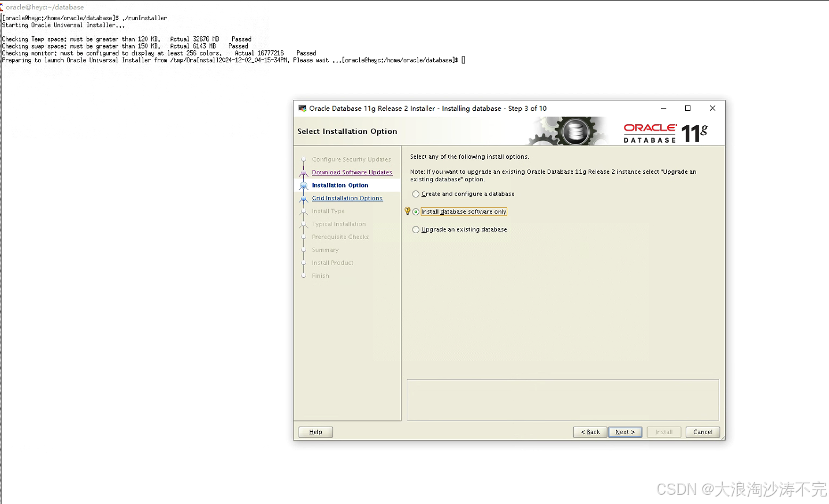Click the ./runInstaller command line in terminal
This screenshot has height=504, width=829.
[x=85, y=18]
